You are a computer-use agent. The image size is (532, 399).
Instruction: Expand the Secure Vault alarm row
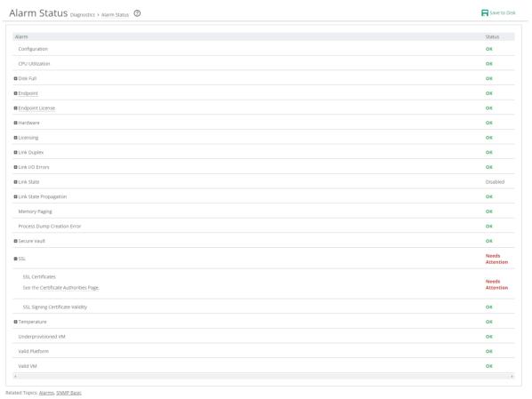pyautogui.click(x=16, y=241)
